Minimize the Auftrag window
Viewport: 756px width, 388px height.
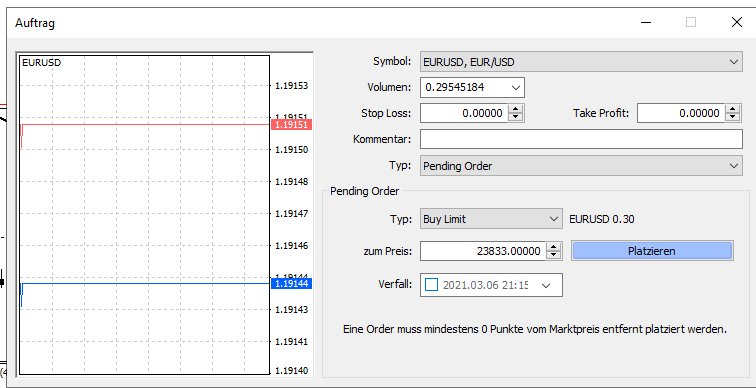pyautogui.click(x=646, y=22)
